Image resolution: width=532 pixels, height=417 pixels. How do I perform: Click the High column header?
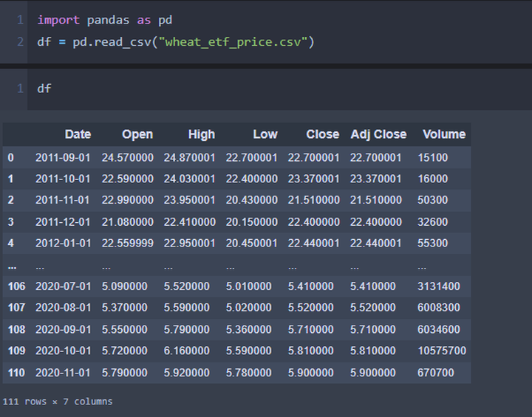(201, 134)
